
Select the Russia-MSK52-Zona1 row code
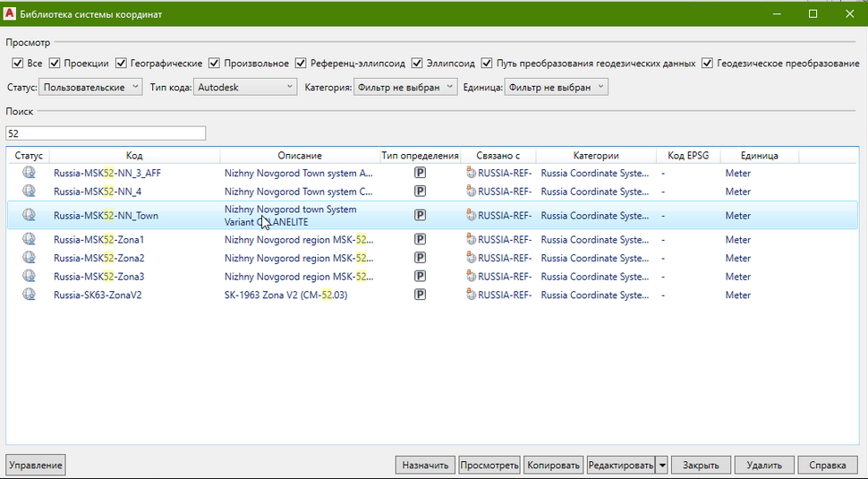98,240
